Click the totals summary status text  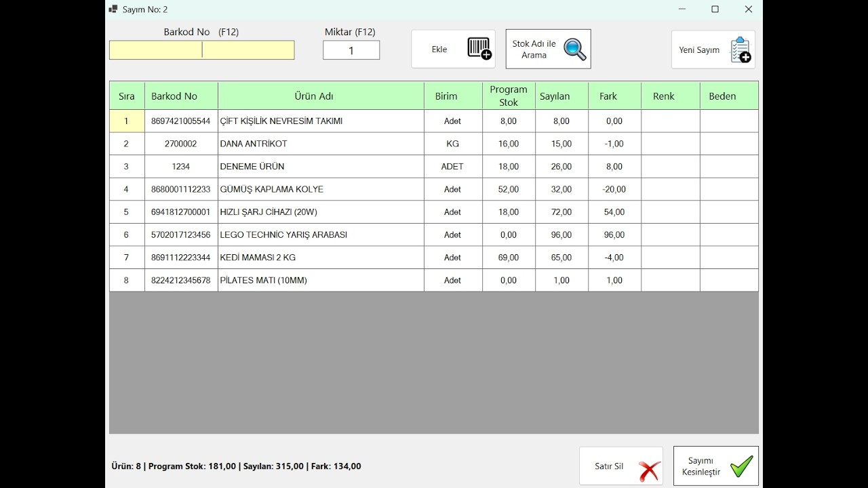pyautogui.click(x=236, y=466)
